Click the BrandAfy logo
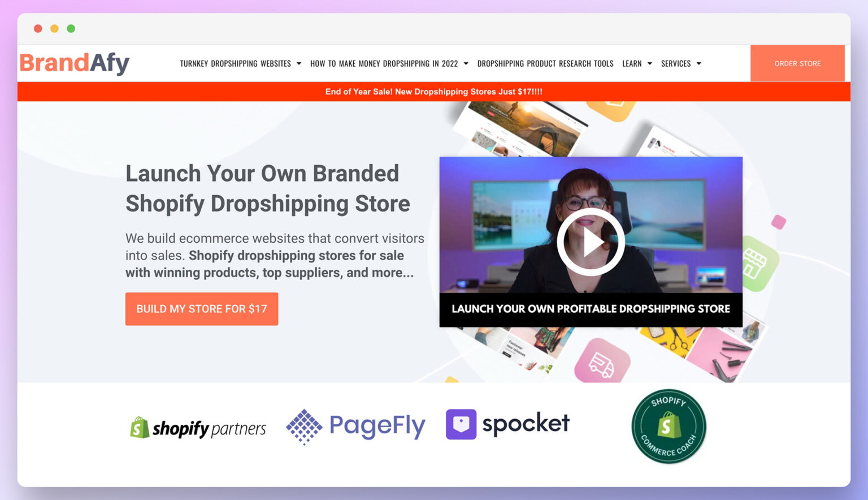The width and height of the screenshot is (868, 500). coord(75,63)
